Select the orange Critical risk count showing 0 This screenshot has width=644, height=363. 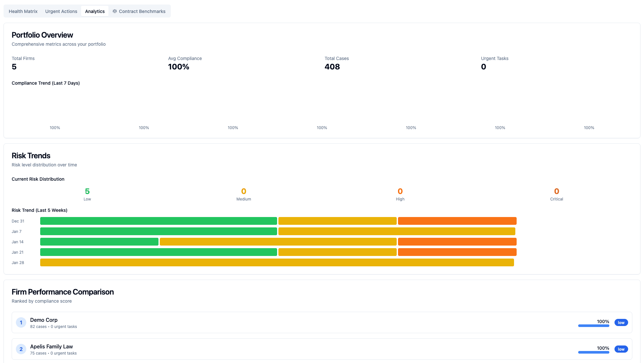coord(556,191)
